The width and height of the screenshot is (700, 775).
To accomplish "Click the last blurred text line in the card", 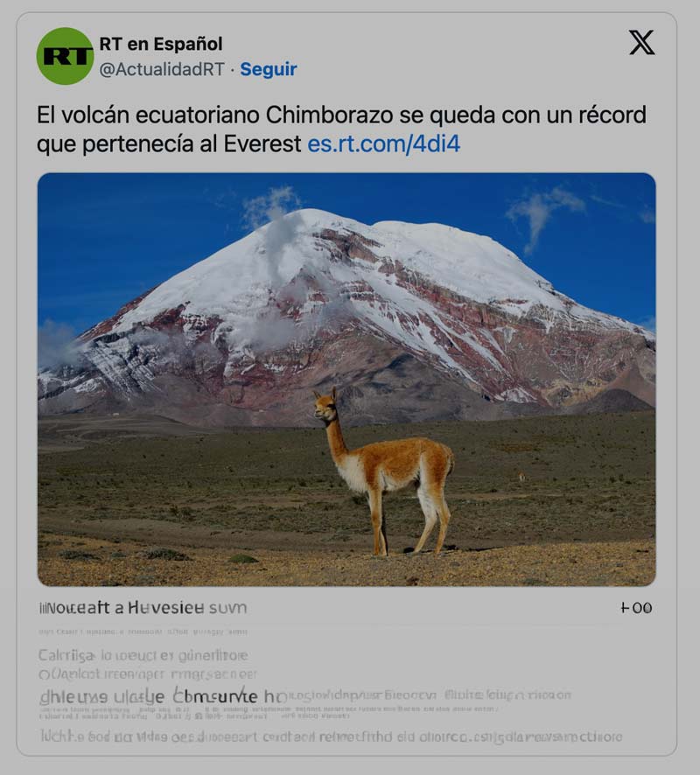I will click(x=330, y=737).
